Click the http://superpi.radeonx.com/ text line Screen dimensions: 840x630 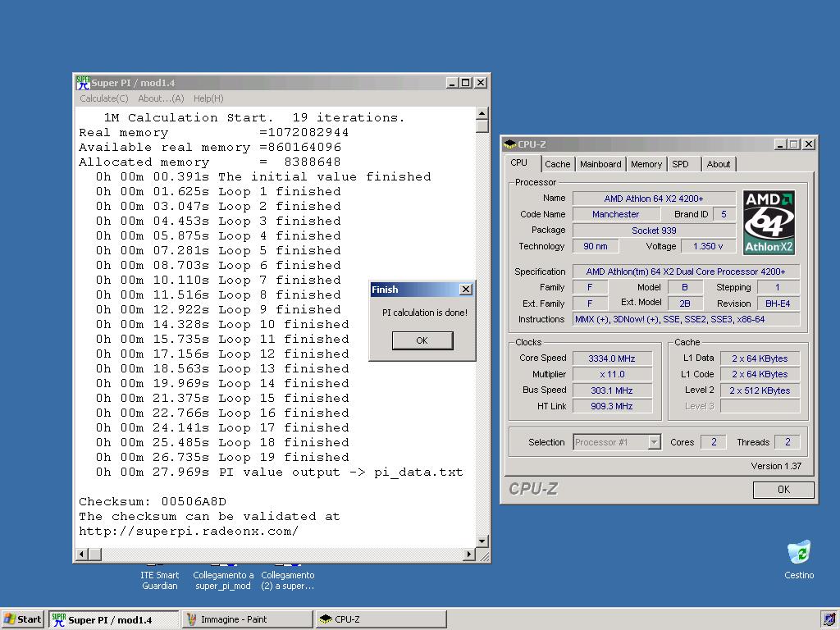pos(189,532)
